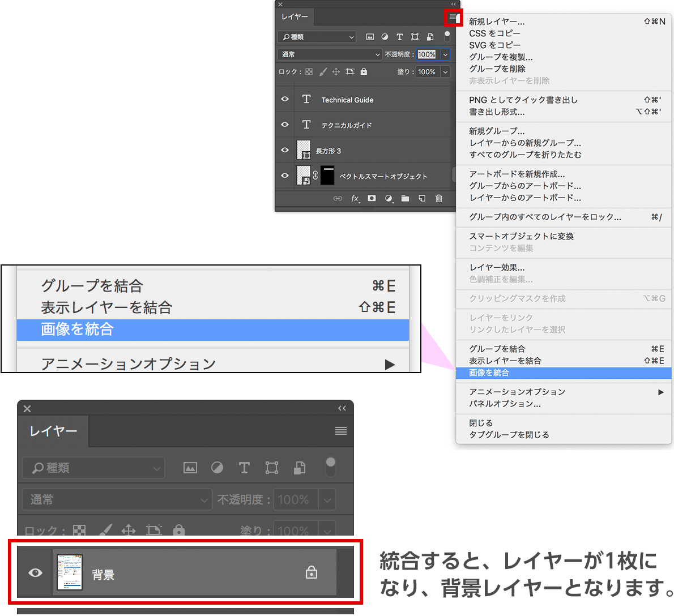Click pixel layer filter icon in the multi-layer panel

click(370, 37)
